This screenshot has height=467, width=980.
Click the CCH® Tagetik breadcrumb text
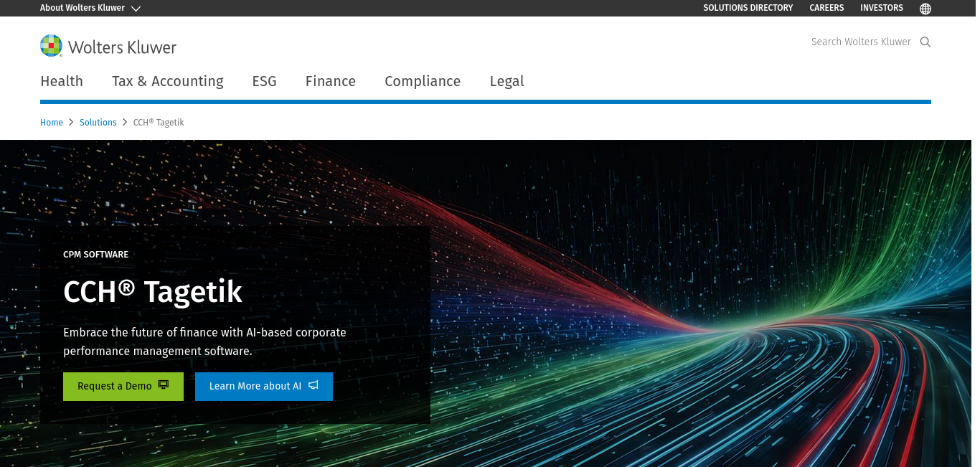(159, 123)
